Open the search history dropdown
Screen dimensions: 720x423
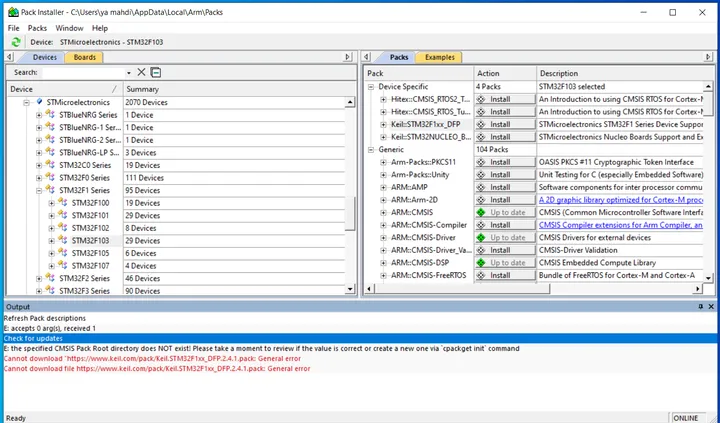point(129,73)
